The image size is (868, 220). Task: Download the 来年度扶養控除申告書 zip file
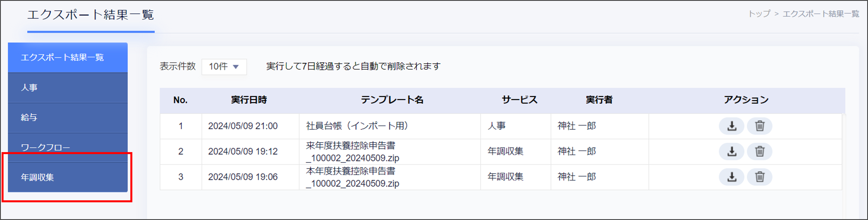tap(732, 151)
